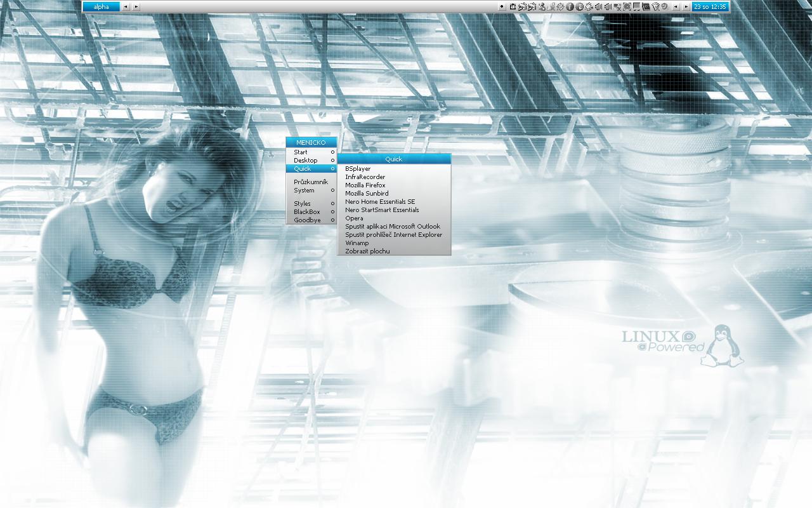812x508 pixels.
Task: Expand submenu bullet next to Start
Action: tap(332, 152)
